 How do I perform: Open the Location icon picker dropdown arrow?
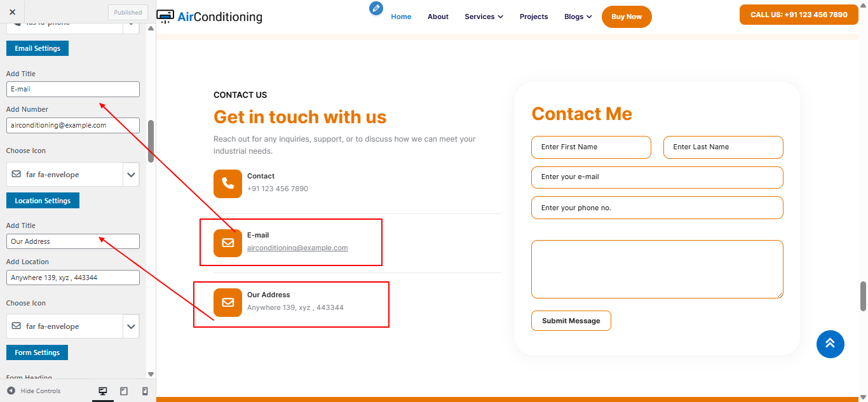pos(131,326)
